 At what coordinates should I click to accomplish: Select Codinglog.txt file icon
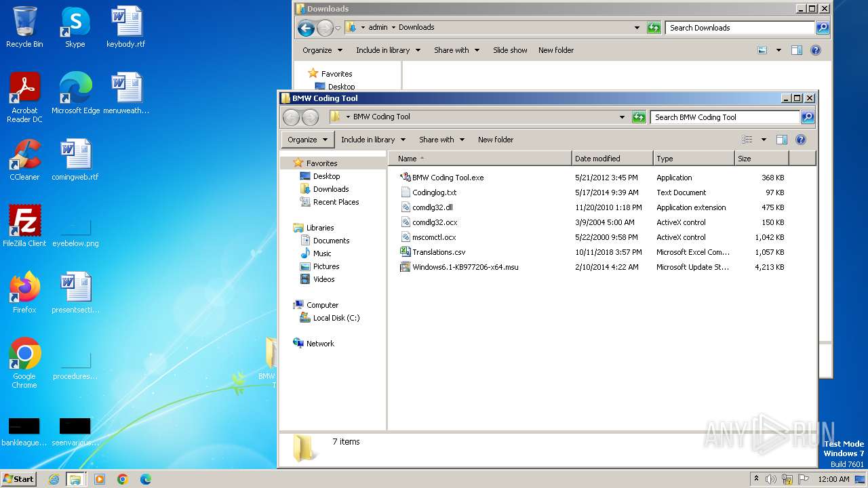pos(406,192)
